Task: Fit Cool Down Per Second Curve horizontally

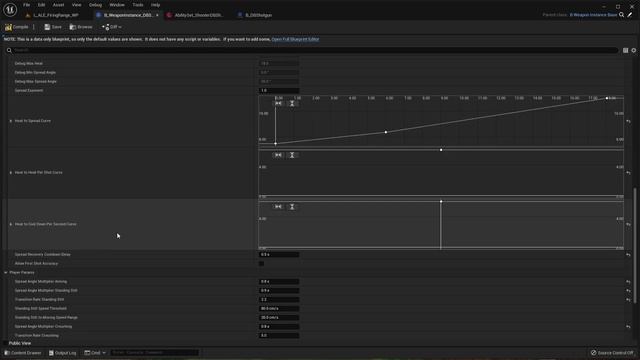Action: pos(278,207)
